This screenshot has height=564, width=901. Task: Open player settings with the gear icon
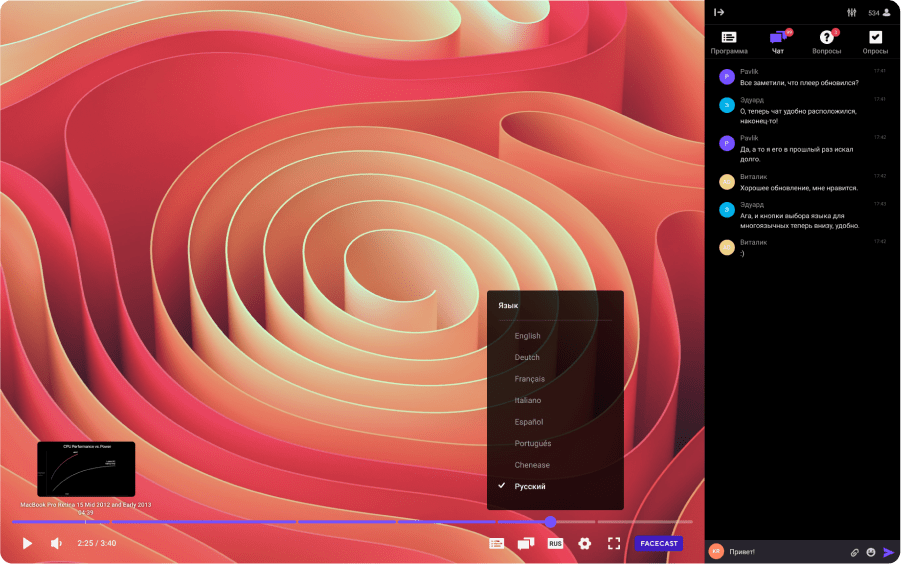pos(585,543)
